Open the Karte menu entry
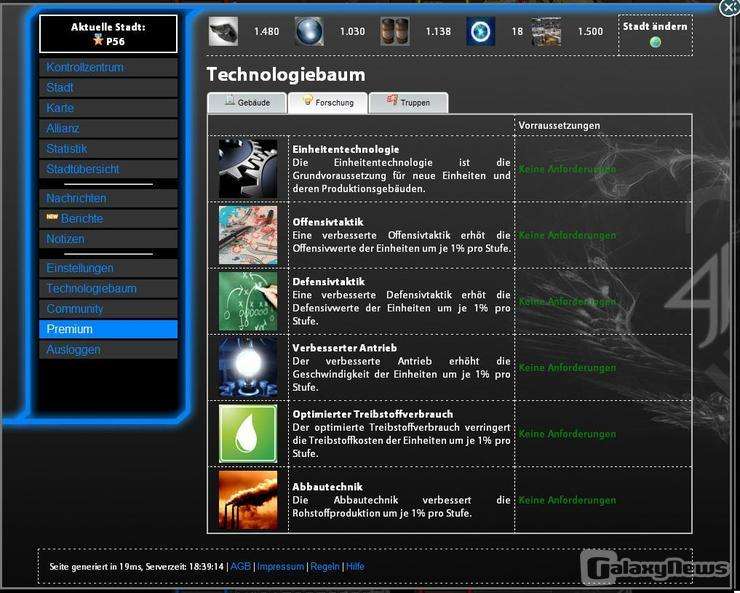 pyautogui.click(x=109, y=108)
